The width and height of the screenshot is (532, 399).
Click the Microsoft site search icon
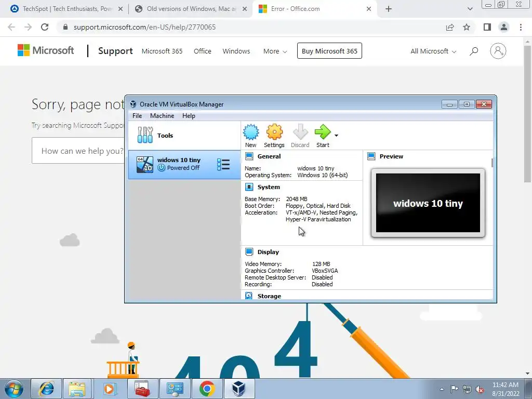[x=474, y=51]
